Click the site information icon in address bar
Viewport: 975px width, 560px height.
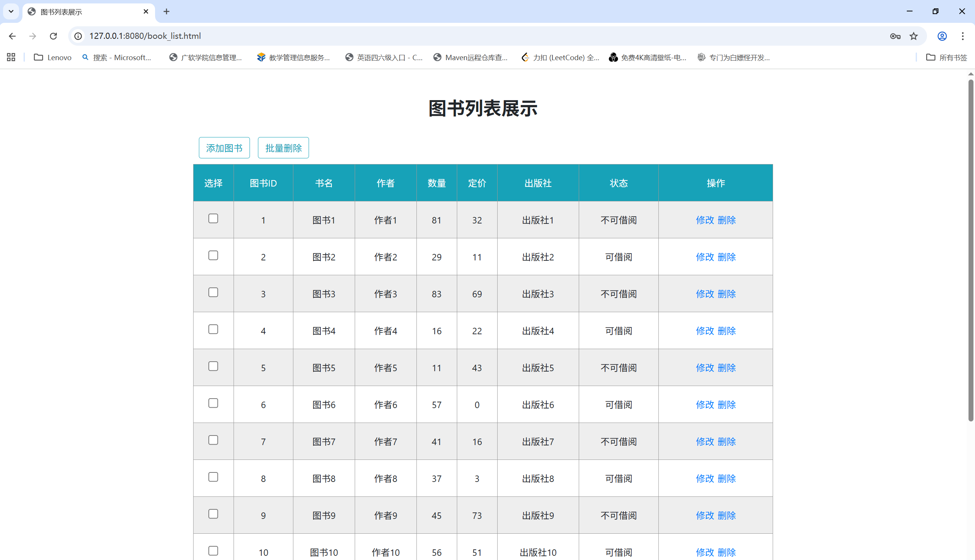coord(78,36)
